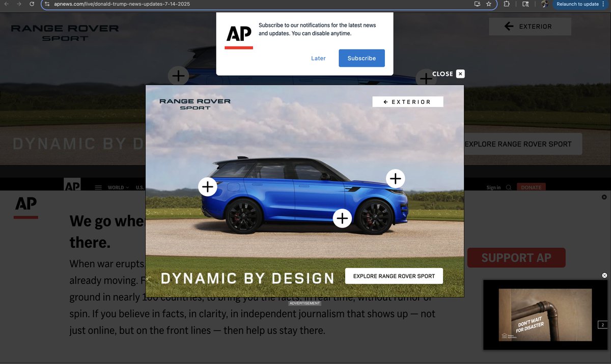Click plus hotspot on car's lower door
611x364 pixels.
342,218
